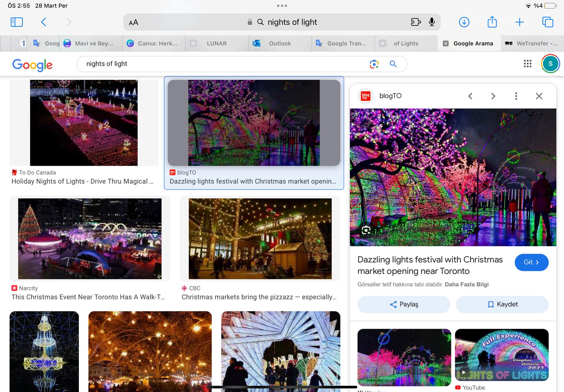
Task: Show tab overview icon
Action: click(548, 22)
